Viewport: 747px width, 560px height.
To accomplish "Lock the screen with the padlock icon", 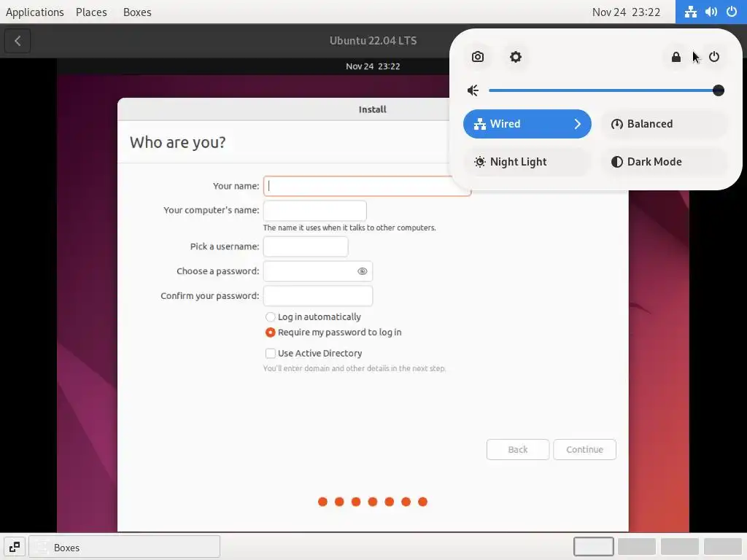I will pos(676,57).
